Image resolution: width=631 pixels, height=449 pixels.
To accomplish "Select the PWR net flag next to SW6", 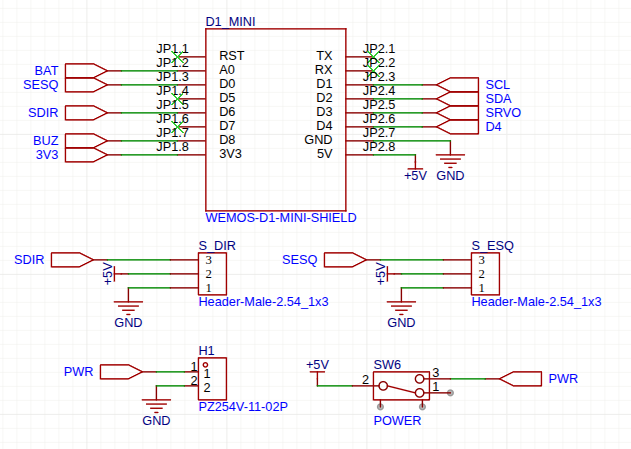I will (520, 379).
